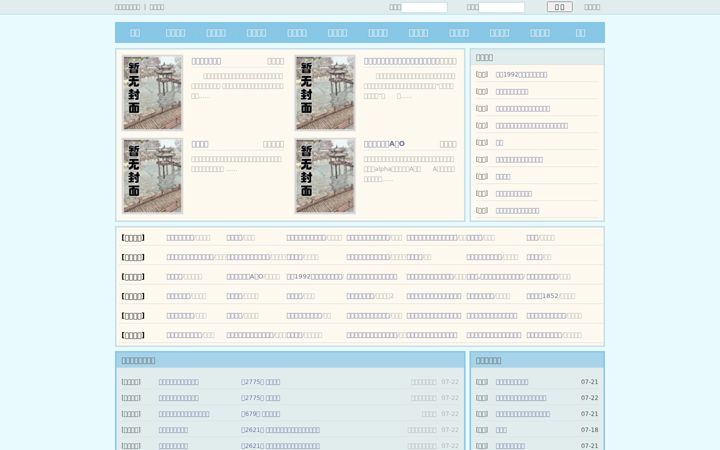Screen dimensions: 720x450
Task: Open the bottom-right list entry dated 07-18
Action: tap(501, 430)
